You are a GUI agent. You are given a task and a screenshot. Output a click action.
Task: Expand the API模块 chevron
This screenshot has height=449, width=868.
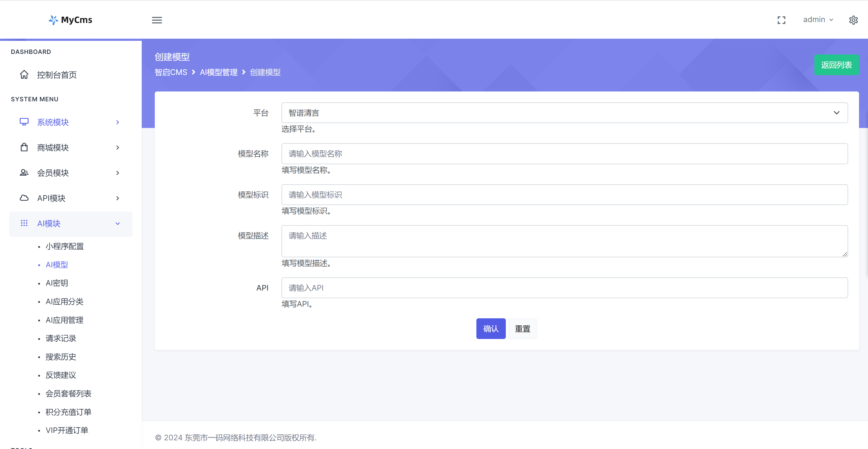[x=118, y=198]
